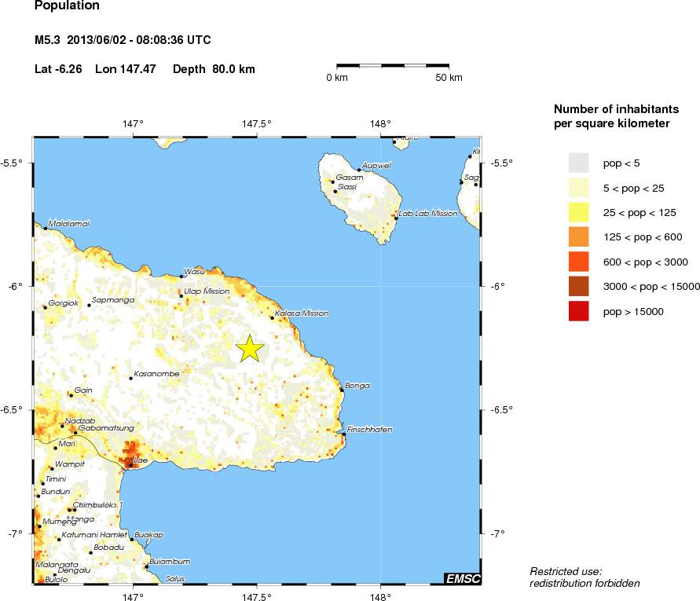Select the 'pop > 15000' red legend swatch
The image size is (700, 601).
[578, 312]
